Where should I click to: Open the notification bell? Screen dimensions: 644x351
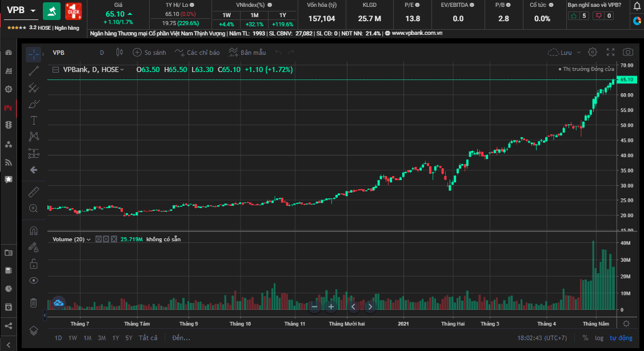[637, 6]
